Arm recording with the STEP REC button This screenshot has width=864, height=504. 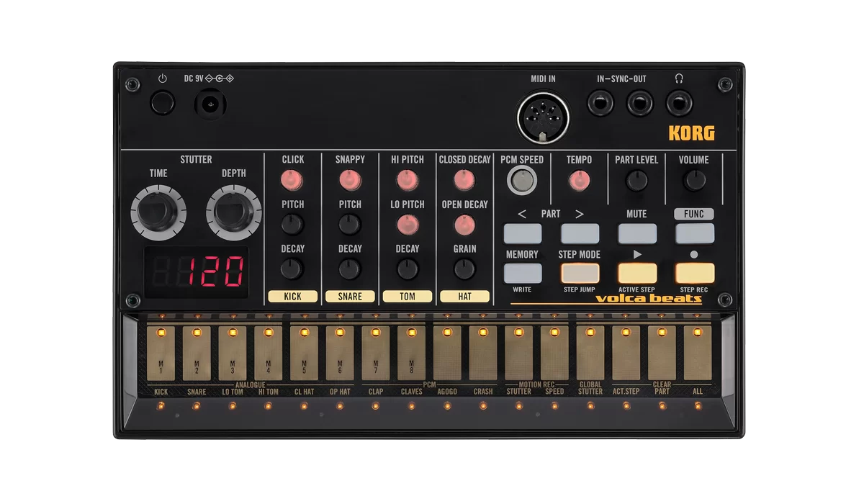coord(695,274)
